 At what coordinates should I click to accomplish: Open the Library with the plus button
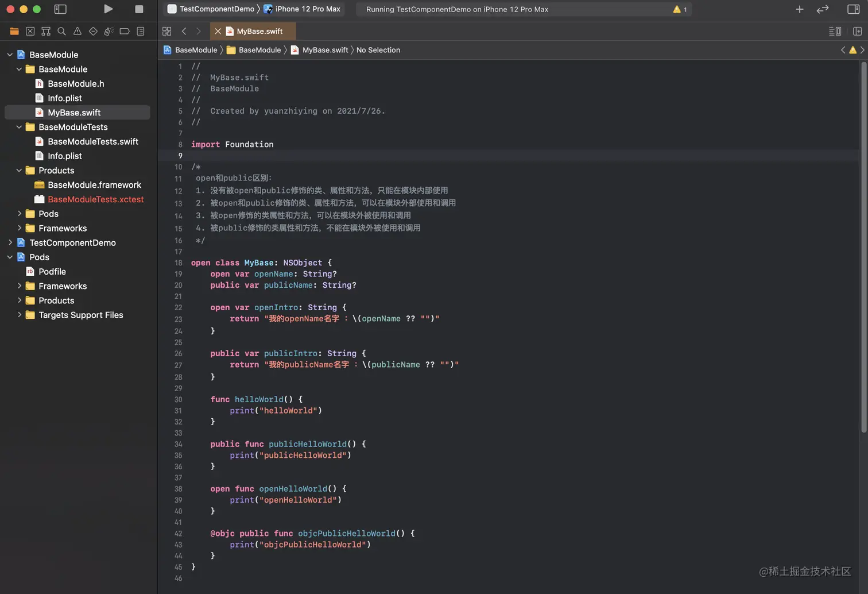tap(800, 9)
